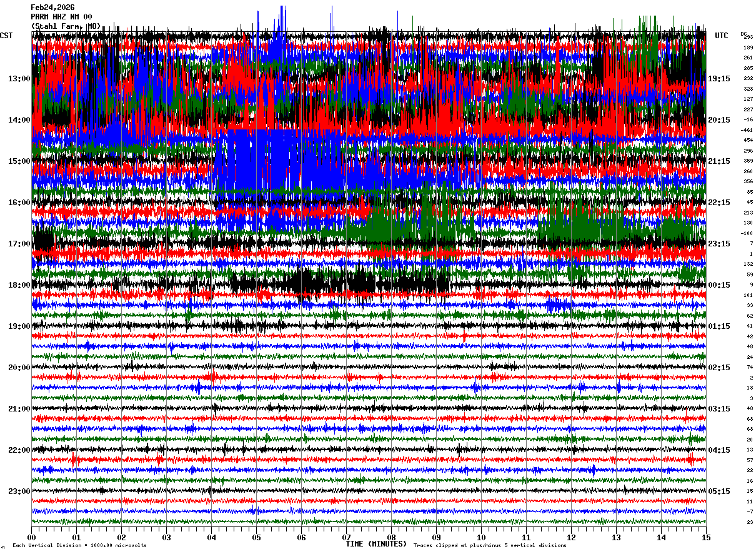
Task: Click the 23:00 CST time label
Action: pos(19,491)
